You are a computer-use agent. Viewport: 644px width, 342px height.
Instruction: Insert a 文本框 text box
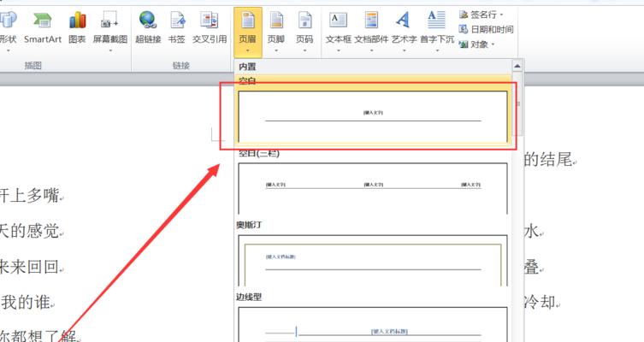(x=339, y=32)
